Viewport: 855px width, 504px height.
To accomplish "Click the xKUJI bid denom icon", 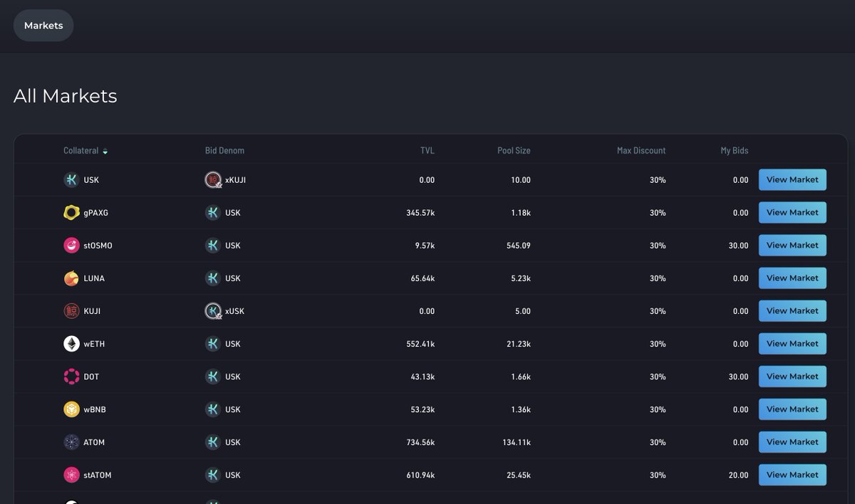I will coord(213,180).
